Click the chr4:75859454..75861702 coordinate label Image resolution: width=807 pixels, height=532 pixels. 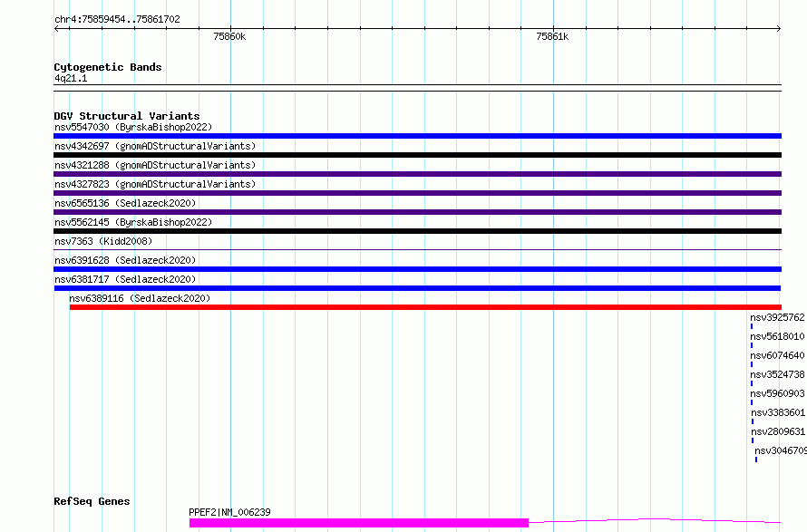click(117, 19)
